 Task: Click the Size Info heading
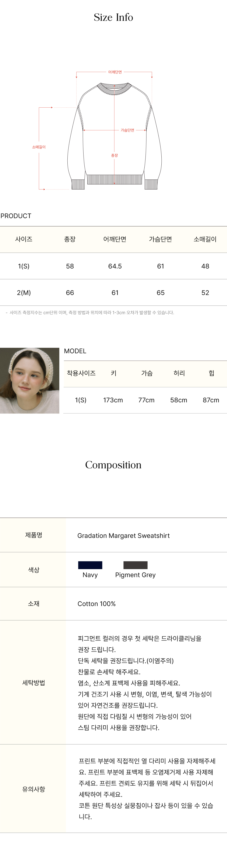coord(113,17)
